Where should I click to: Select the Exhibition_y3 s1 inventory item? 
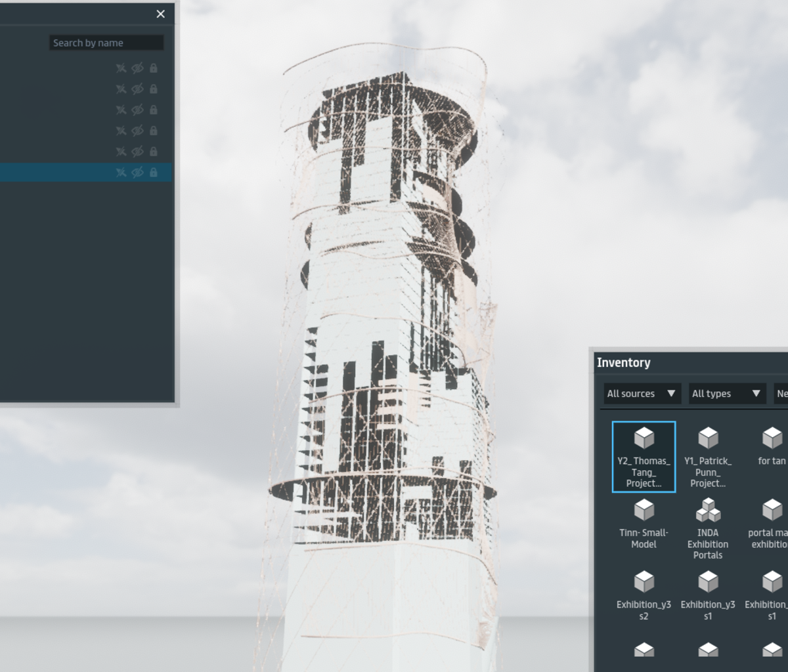point(707,595)
